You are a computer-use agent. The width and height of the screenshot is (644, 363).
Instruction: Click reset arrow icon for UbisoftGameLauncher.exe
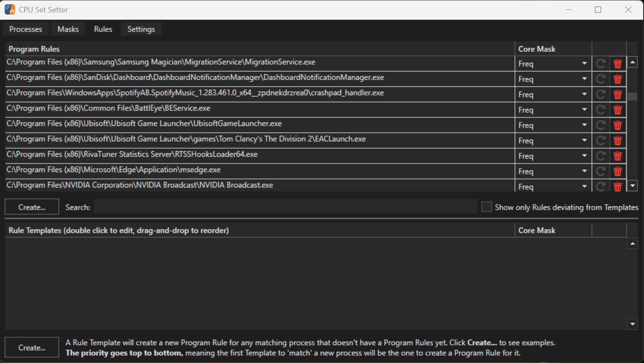click(x=601, y=125)
